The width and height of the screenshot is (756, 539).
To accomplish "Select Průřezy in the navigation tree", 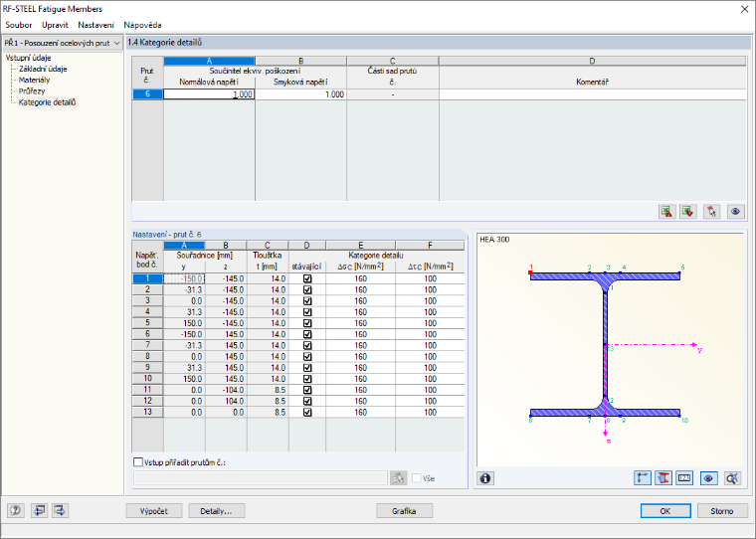I will pyautogui.click(x=32, y=91).
